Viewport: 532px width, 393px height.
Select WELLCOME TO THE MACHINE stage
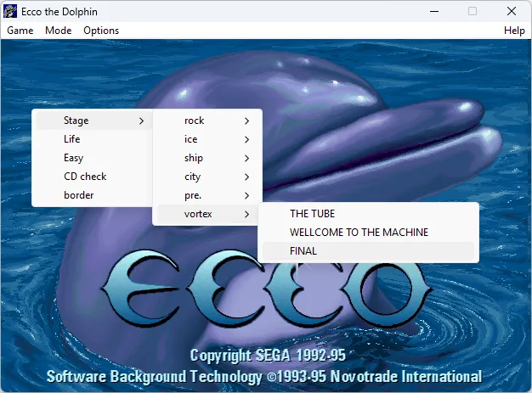[x=369, y=233]
